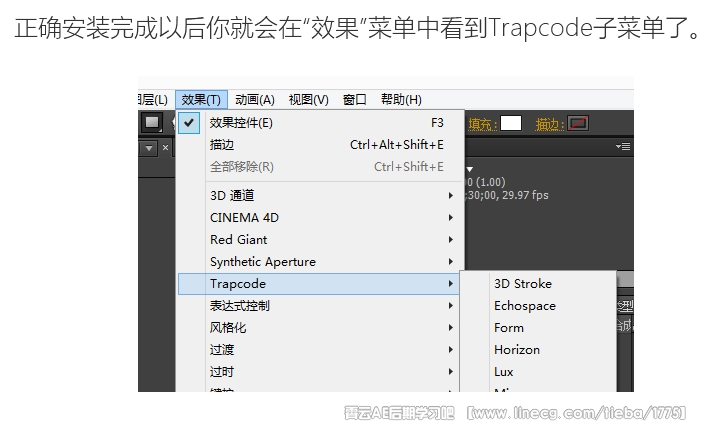Expand the 风格化 submenu
Screen dimensions: 728x430
pyautogui.click(x=319, y=328)
